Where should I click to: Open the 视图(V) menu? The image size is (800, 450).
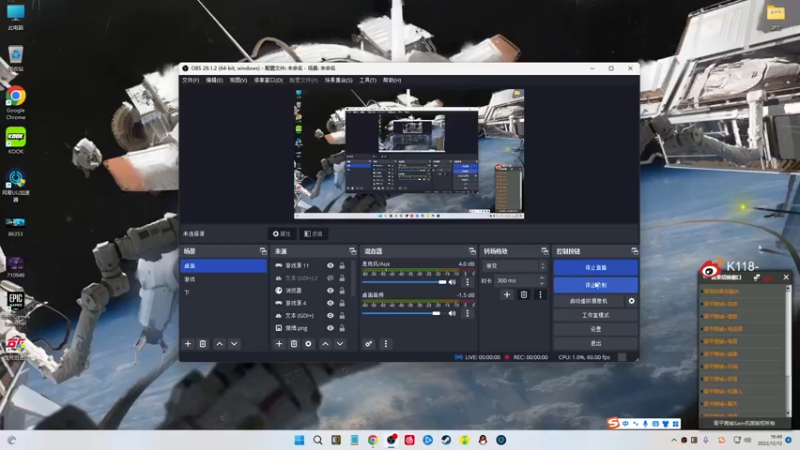238,80
